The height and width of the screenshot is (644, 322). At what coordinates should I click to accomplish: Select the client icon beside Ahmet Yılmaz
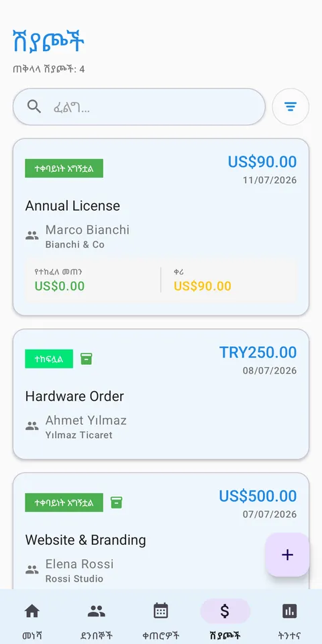32,427
